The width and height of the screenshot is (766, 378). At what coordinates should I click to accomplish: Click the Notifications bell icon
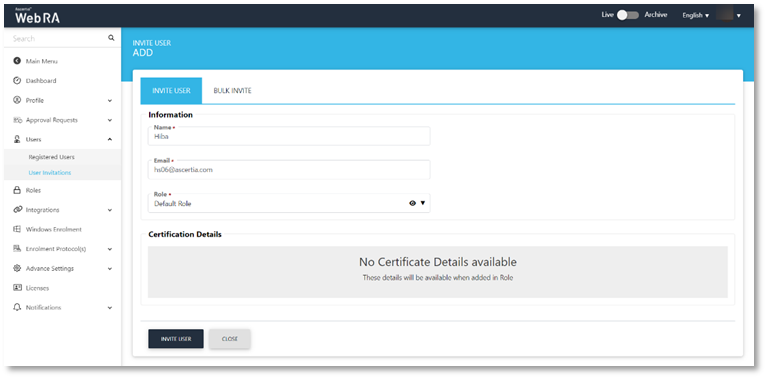17,307
